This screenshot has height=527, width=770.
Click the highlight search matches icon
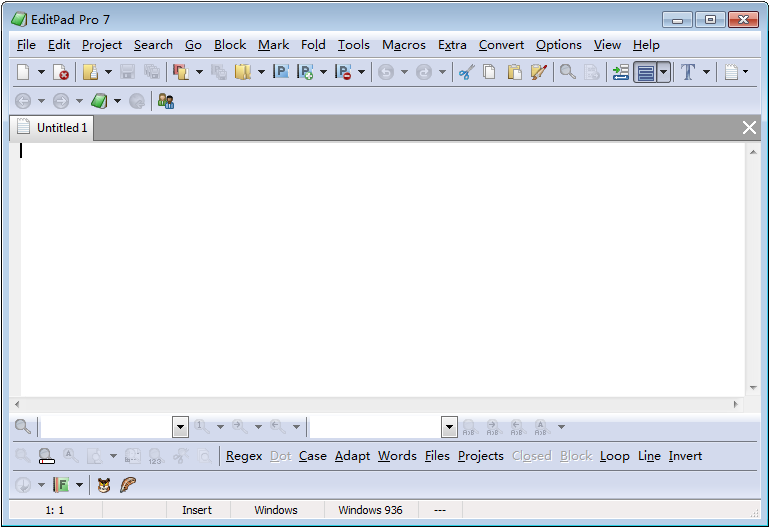(x=47, y=456)
